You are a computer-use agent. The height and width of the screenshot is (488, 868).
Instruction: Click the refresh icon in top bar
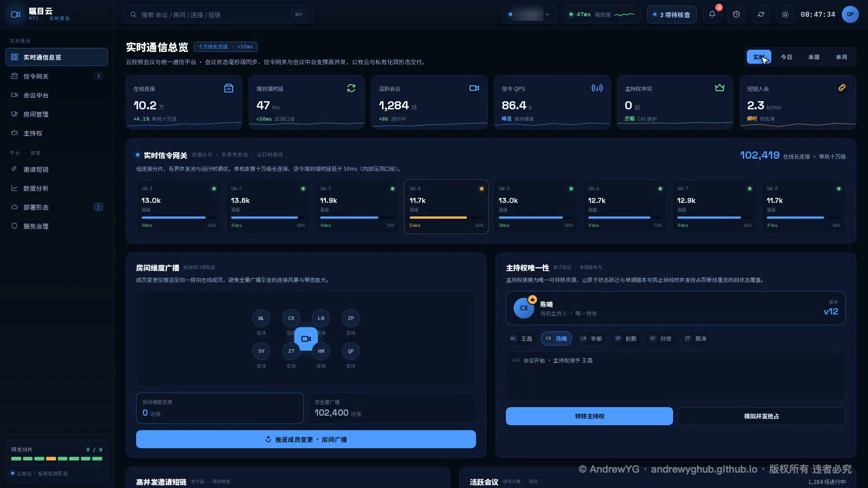761,14
